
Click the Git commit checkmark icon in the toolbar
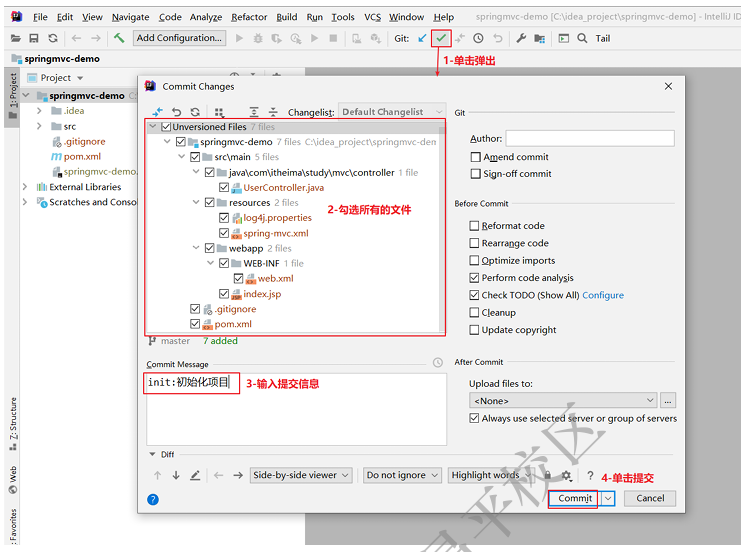pyautogui.click(x=441, y=38)
